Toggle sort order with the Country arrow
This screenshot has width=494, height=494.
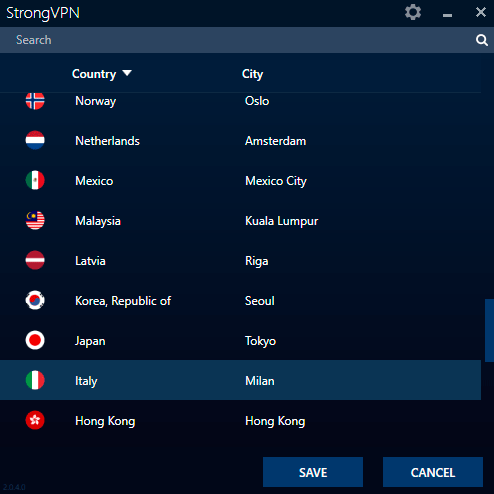(x=127, y=73)
